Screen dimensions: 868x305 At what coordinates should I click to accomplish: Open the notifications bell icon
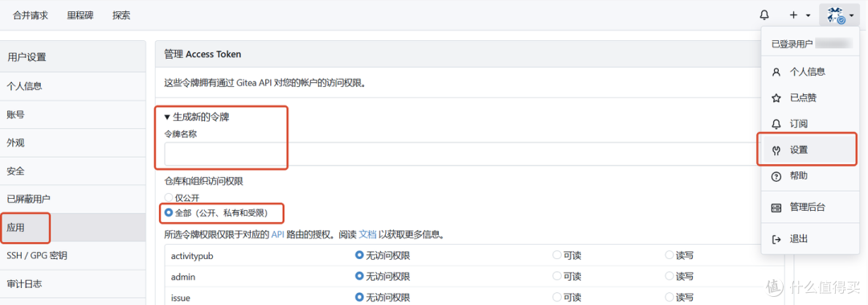pyautogui.click(x=764, y=15)
